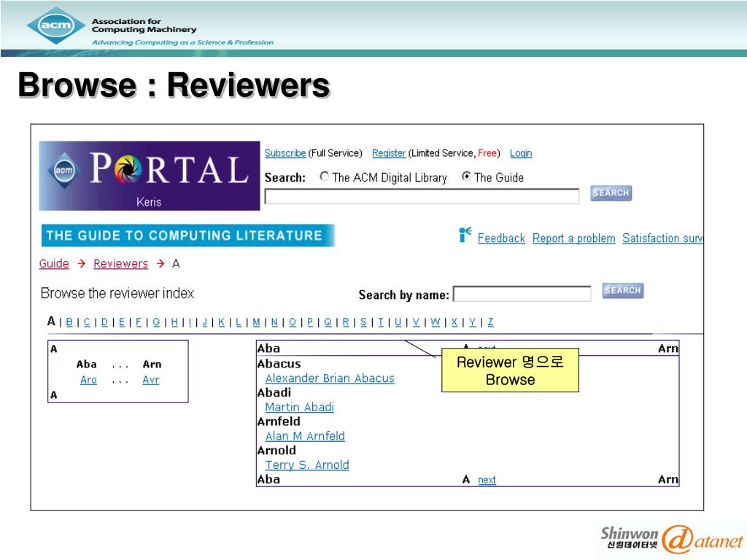Click the main Search text field

tap(422, 195)
